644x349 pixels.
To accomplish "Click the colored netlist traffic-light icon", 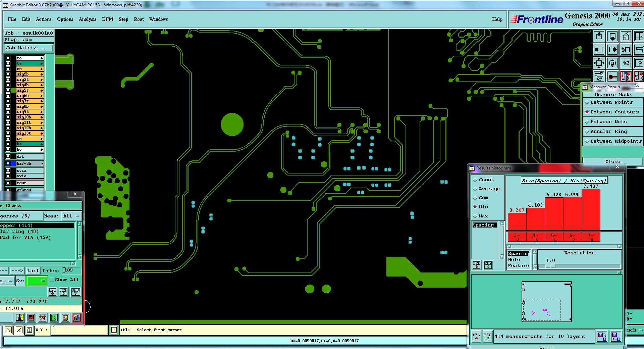I will tap(626, 77).
